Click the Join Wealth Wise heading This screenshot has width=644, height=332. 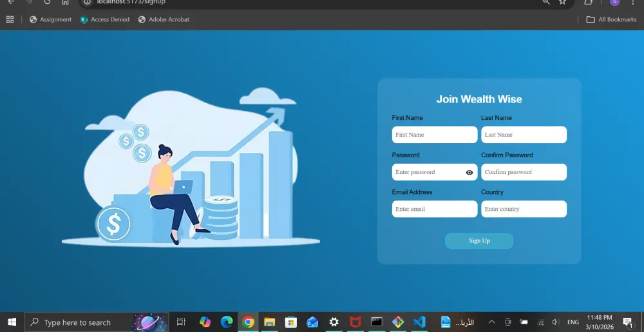pyautogui.click(x=479, y=99)
